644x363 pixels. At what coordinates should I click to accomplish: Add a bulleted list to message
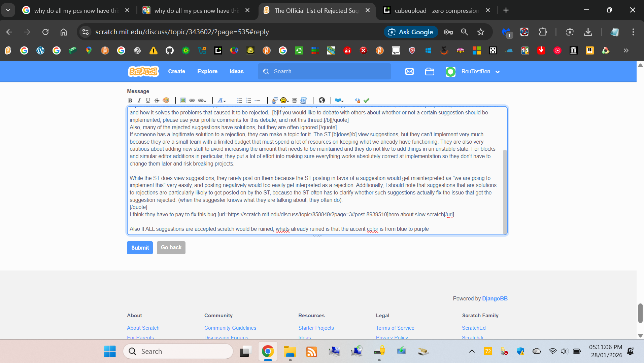(239, 100)
